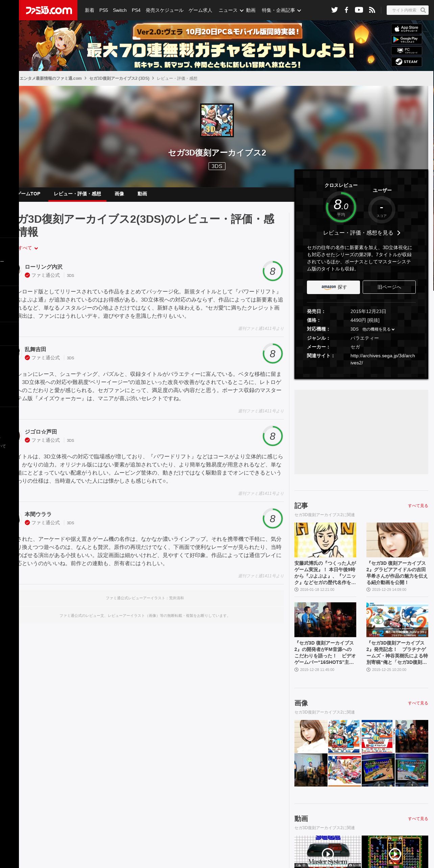Click すべて見る in the 記事 section
The height and width of the screenshot is (868, 434).
(x=418, y=506)
